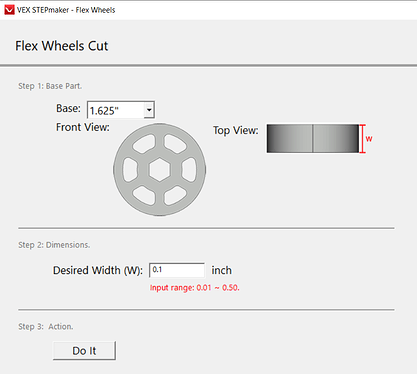The height and width of the screenshot is (374, 417).
Task: Click the red W width dimension marker
Action: coord(366,139)
